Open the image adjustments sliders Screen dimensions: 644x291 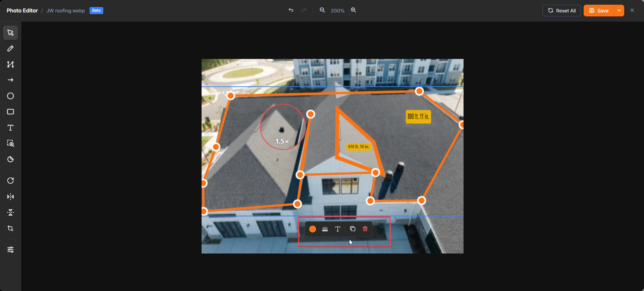pos(10,250)
